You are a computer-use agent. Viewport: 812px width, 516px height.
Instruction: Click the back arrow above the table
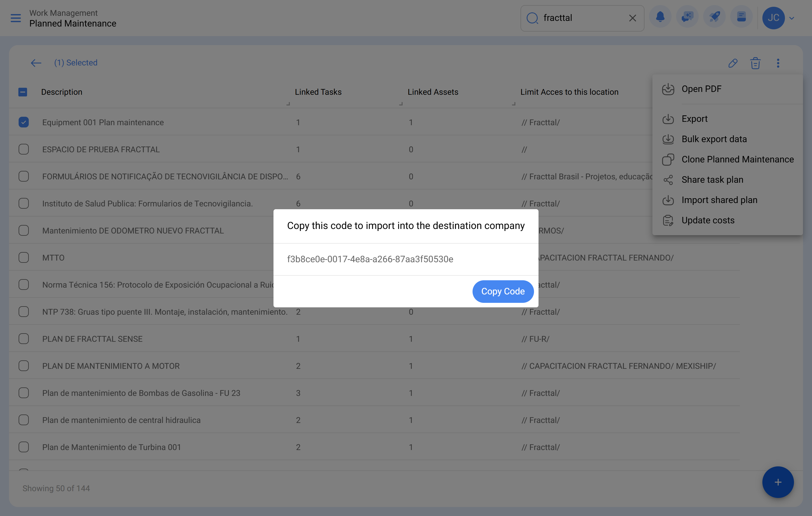pyautogui.click(x=36, y=63)
